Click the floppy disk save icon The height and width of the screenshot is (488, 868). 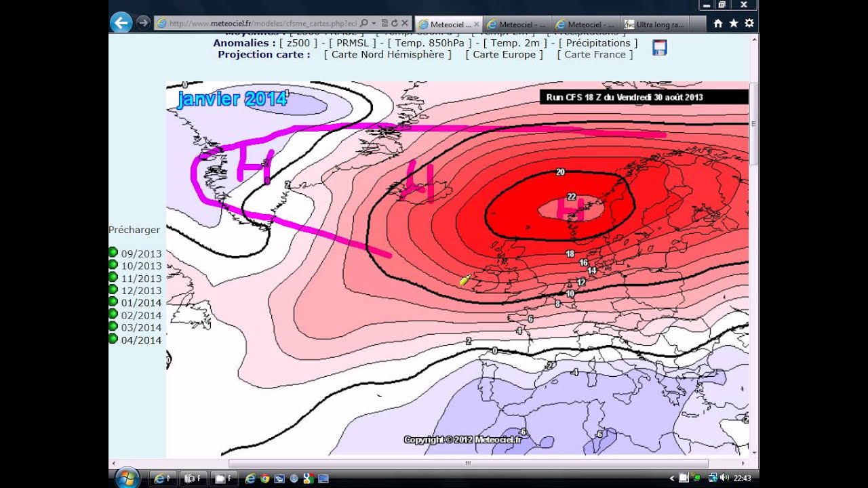click(x=659, y=47)
